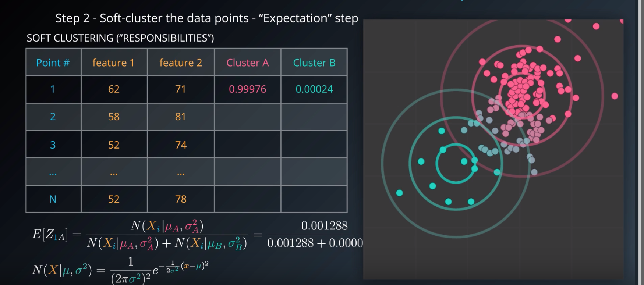644x285 pixels.
Task: Click the "Cluster A" column header
Action: click(247, 63)
